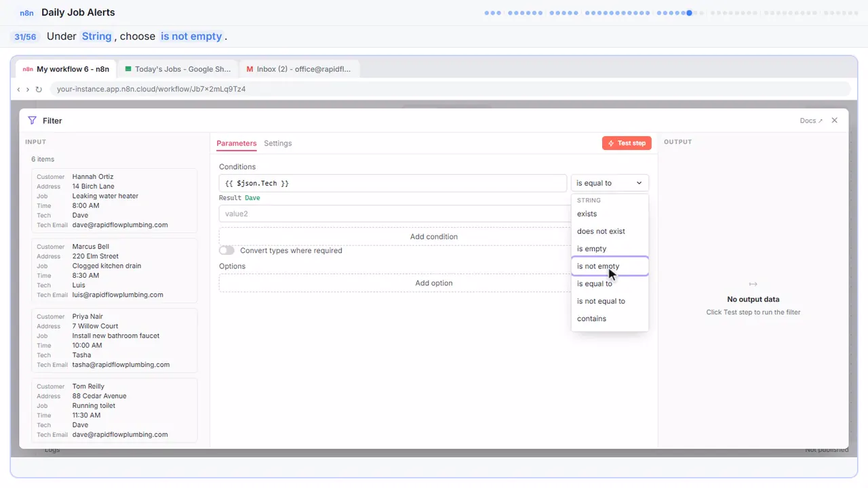Click the value2 input field
This screenshot has height=488, width=868.
395,214
